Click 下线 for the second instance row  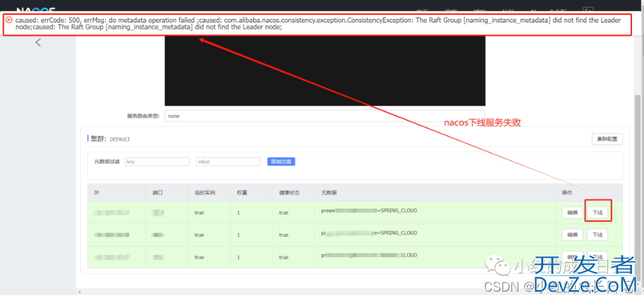click(x=597, y=235)
